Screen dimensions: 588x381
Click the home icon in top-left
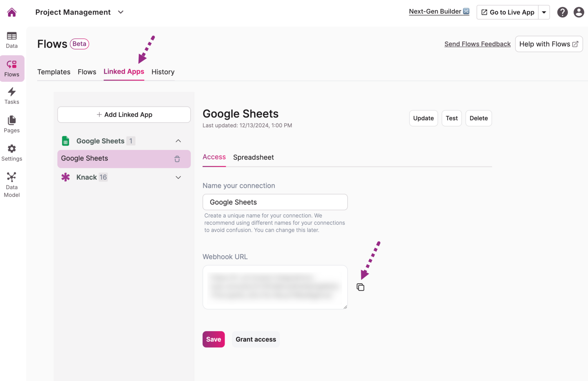click(12, 12)
